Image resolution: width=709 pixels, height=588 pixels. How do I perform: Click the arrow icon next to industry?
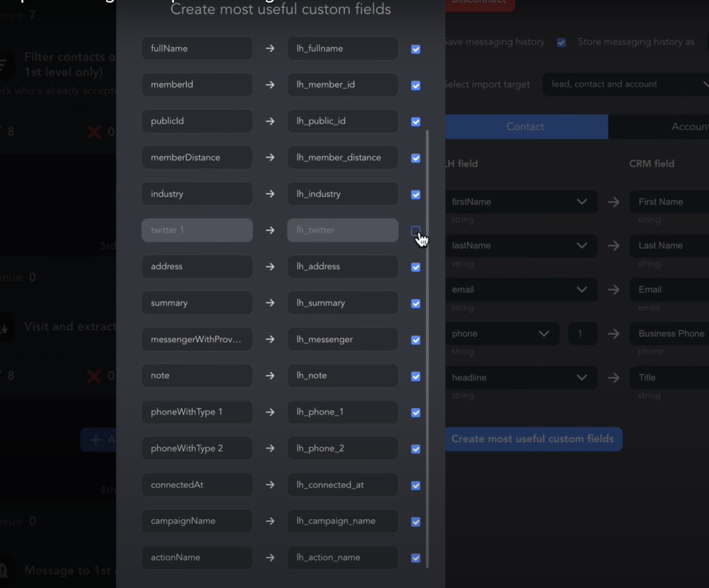(x=270, y=194)
